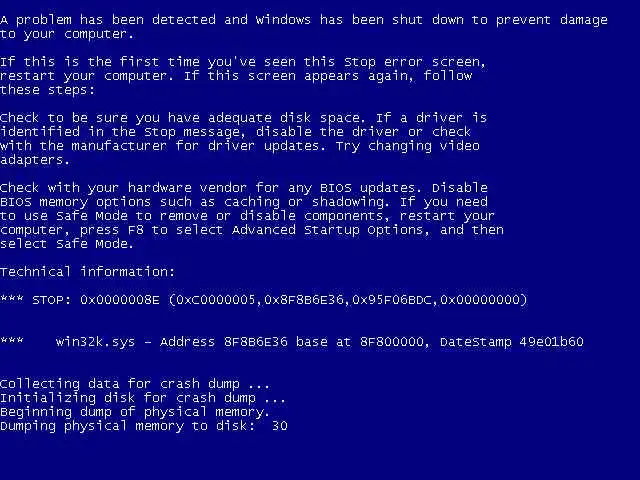Click the win32k.sys driver name
This screenshot has width=640, height=480.
click(95, 342)
